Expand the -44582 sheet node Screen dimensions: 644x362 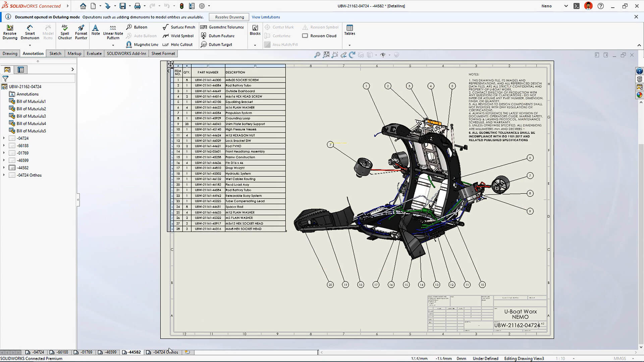pyautogui.click(x=4, y=168)
